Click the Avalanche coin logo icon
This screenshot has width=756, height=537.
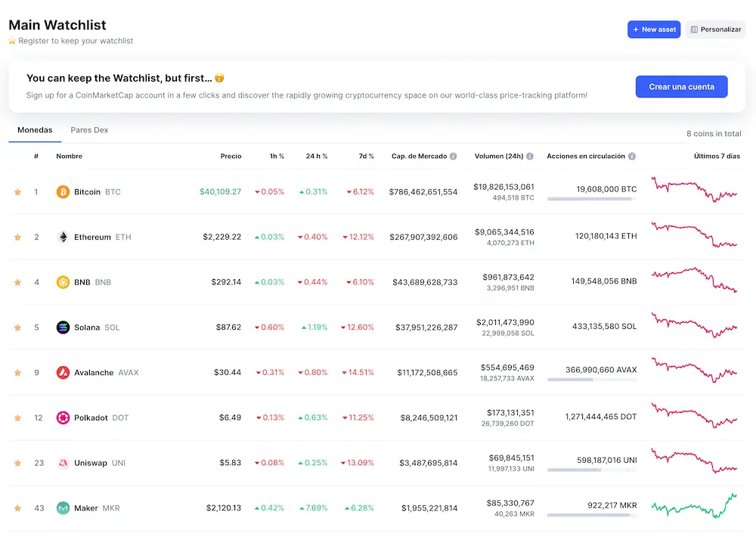pyautogui.click(x=63, y=373)
